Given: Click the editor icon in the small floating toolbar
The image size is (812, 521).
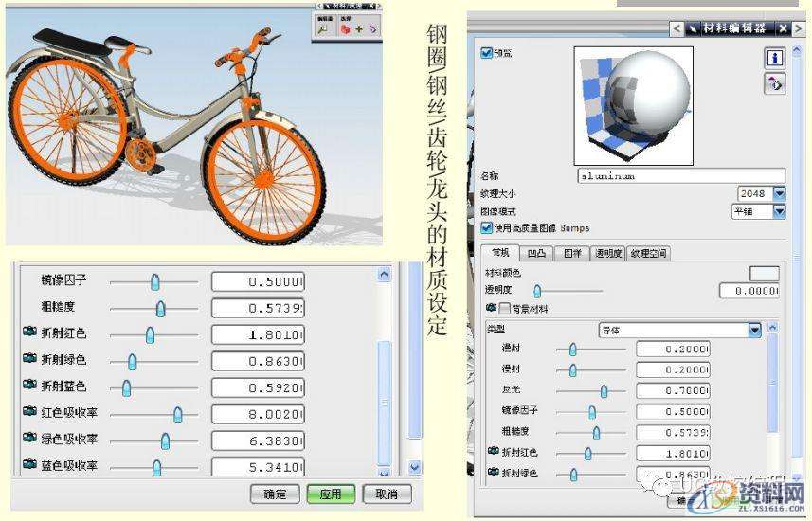Looking at the screenshot, I should [323, 29].
